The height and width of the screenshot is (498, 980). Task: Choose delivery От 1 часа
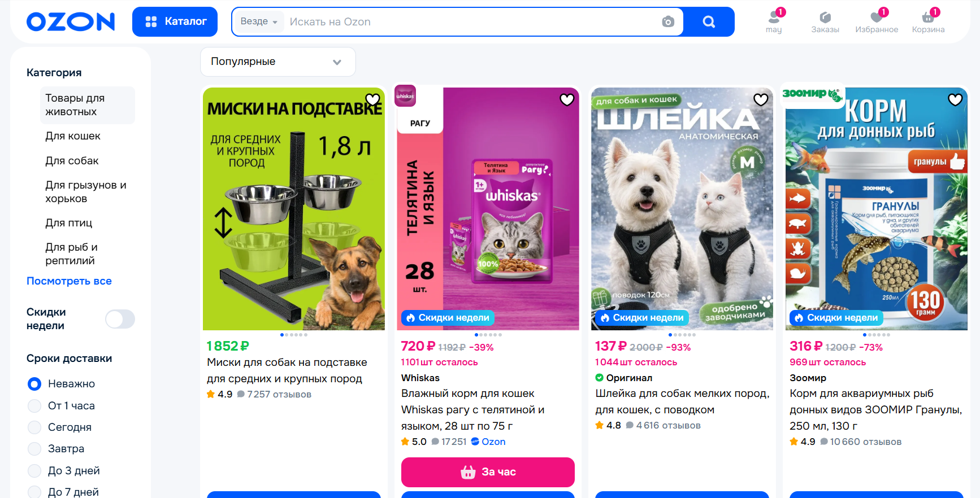34,406
